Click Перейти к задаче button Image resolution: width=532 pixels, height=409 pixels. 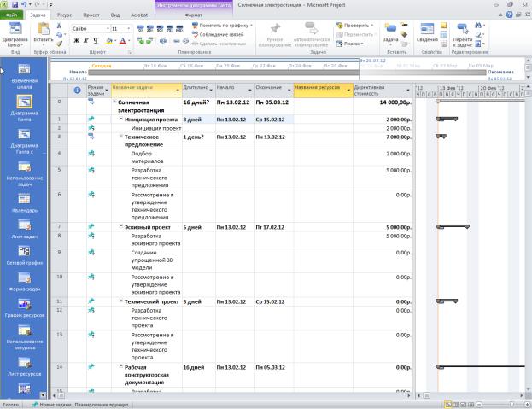pos(463,35)
